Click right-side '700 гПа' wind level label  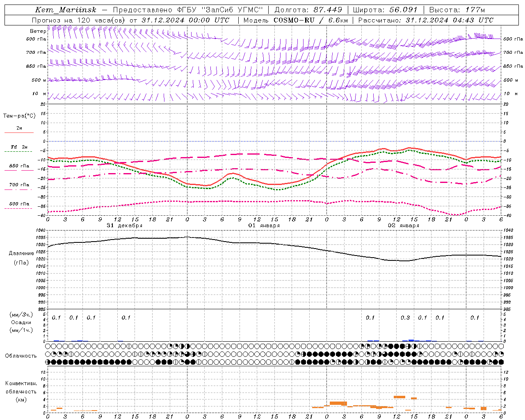[x=513, y=52]
